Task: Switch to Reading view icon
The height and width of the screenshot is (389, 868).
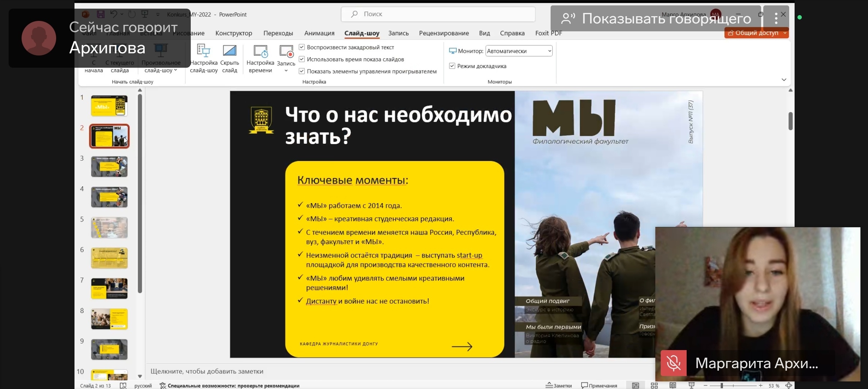Action: pos(673,385)
